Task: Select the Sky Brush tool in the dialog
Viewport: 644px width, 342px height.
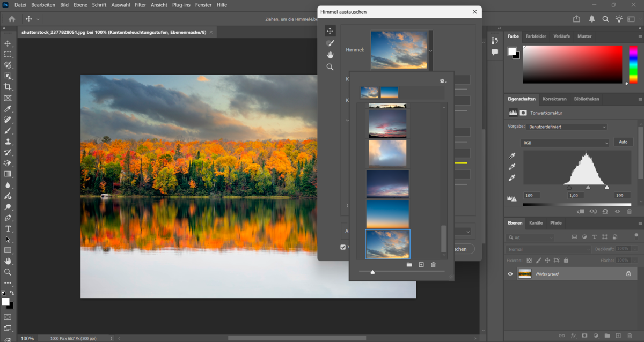Action: click(330, 43)
